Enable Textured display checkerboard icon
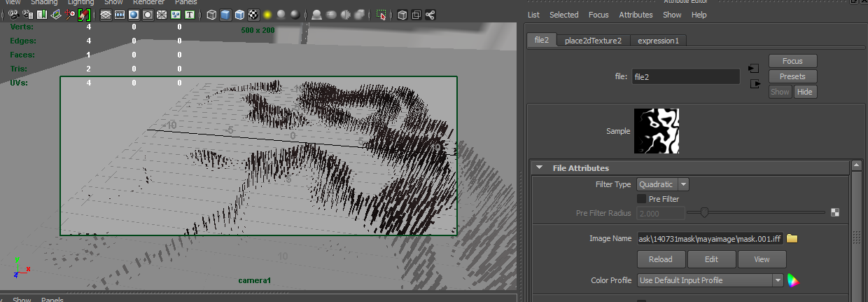The height and width of the screenshot is (302, 868). point(253,14)
